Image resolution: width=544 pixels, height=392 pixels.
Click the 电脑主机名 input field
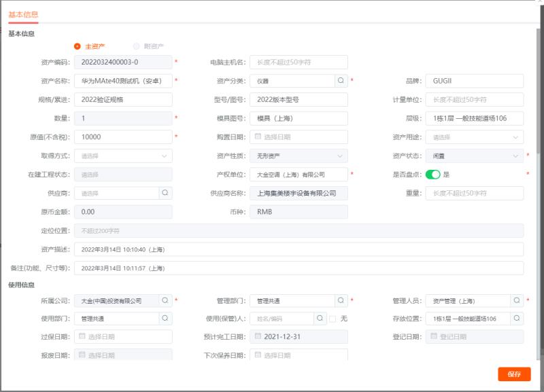(x=299, y=63)
